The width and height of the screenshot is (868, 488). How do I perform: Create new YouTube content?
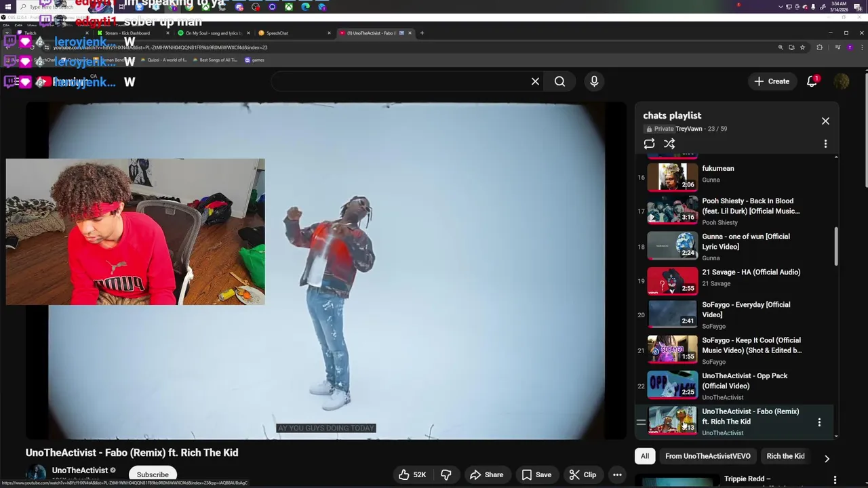tap(772, 81)
